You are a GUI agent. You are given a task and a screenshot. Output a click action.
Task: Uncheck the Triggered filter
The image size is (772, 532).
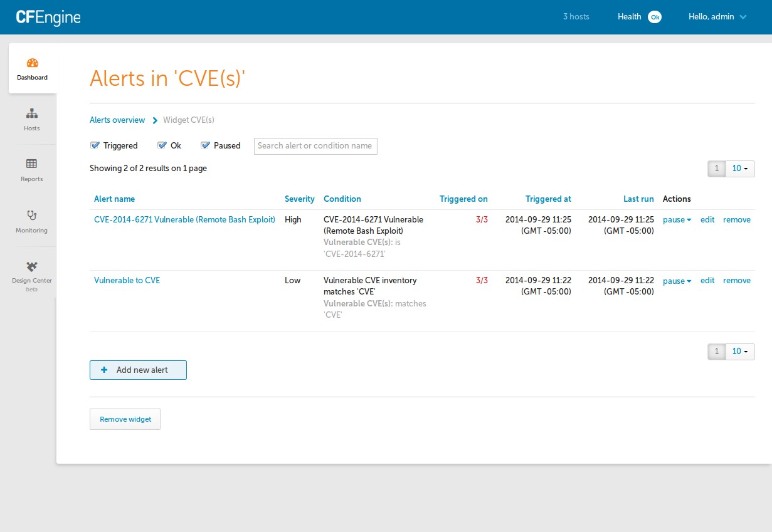pyautogui.click(x=95, y=145)
